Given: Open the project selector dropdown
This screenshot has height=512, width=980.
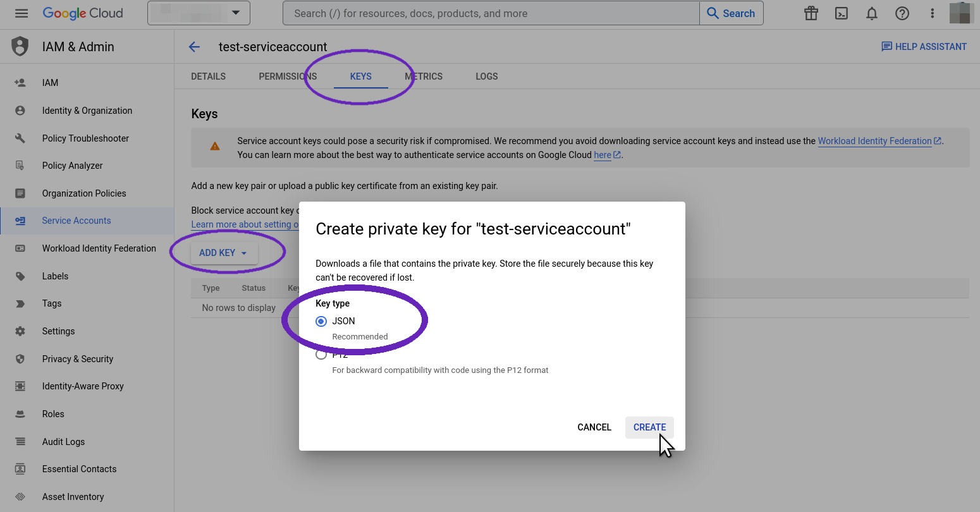Looking at the screenshot, I should pos(198,13).
